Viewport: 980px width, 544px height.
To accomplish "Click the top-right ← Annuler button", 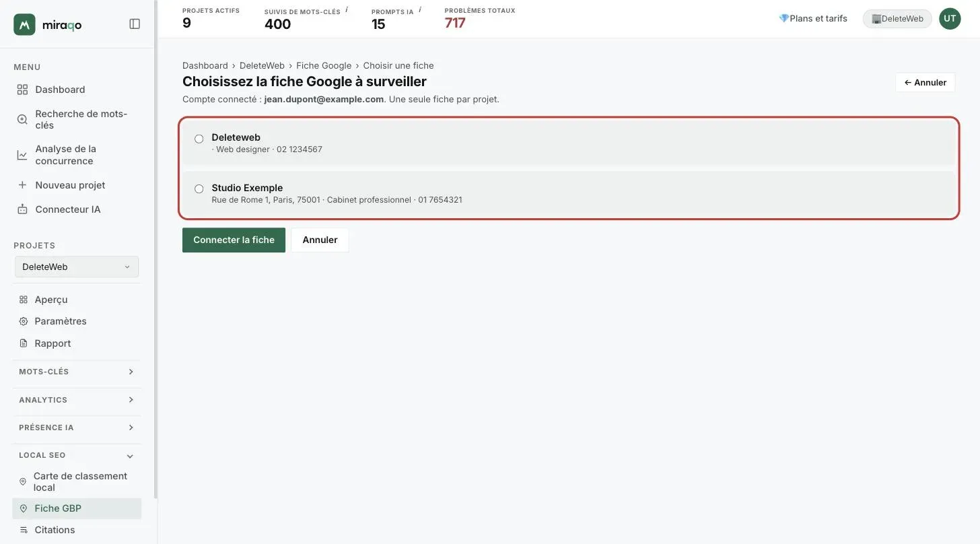I will [925, 82].
